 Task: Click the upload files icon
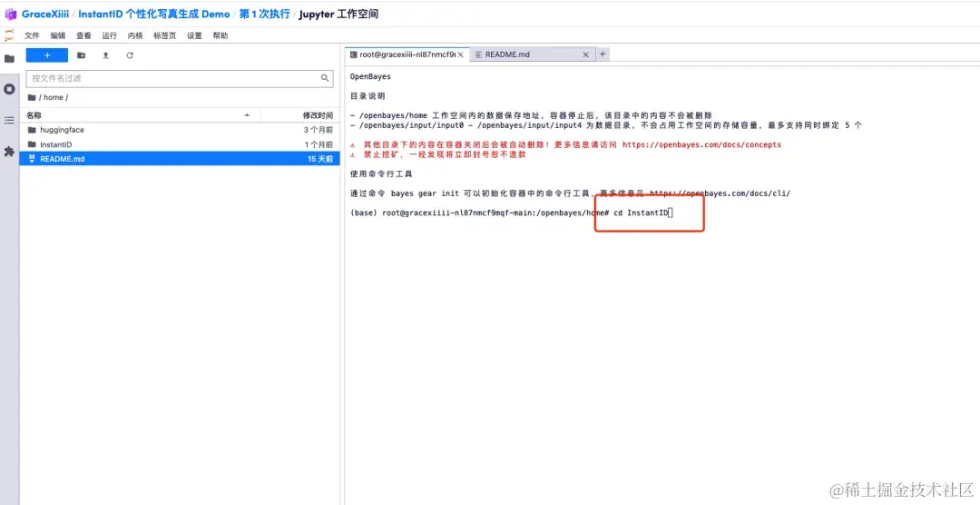105,55
